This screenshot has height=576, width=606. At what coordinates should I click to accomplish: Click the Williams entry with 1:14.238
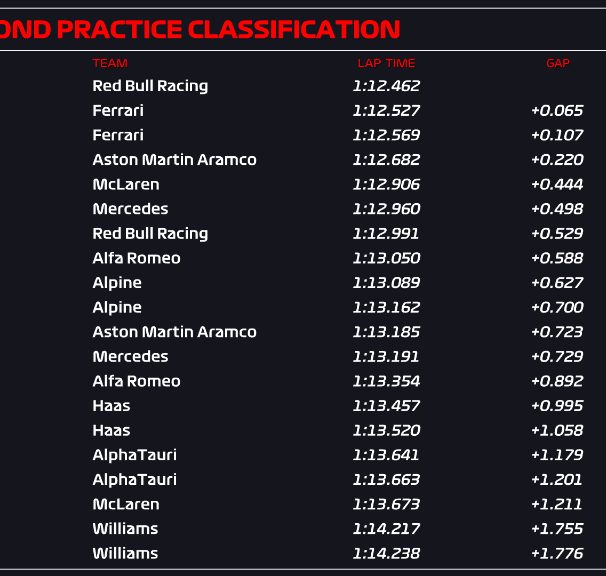click(125, 554)
